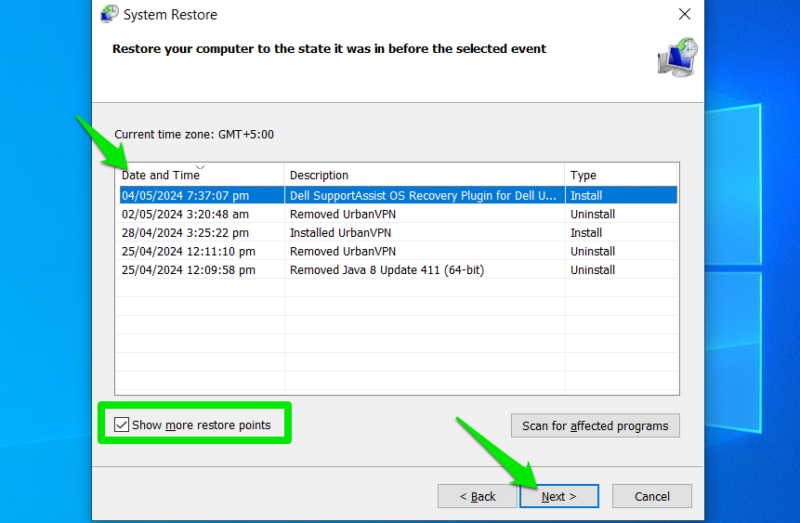This screenshot has width=800, height=523.
Task: Select restore point dated 02/05/2024 3:20:48 am
Action: point(398,214)
